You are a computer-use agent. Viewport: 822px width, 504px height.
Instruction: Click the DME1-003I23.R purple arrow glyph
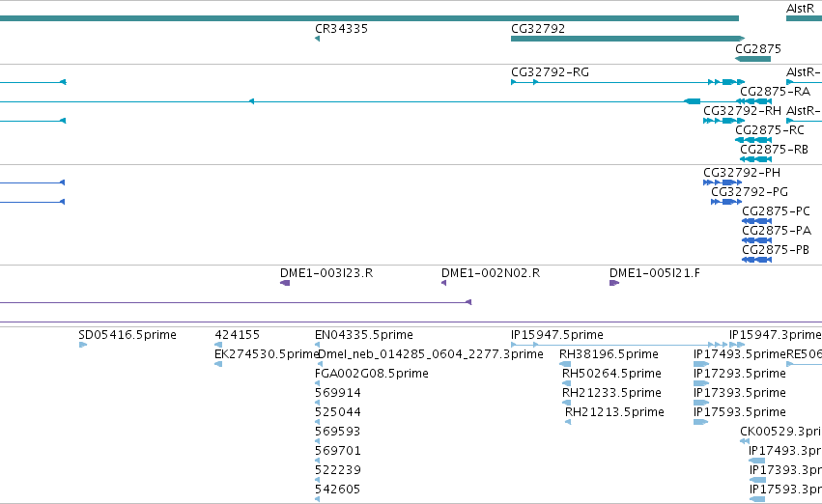pyautogui.click(x=285, y=283)
